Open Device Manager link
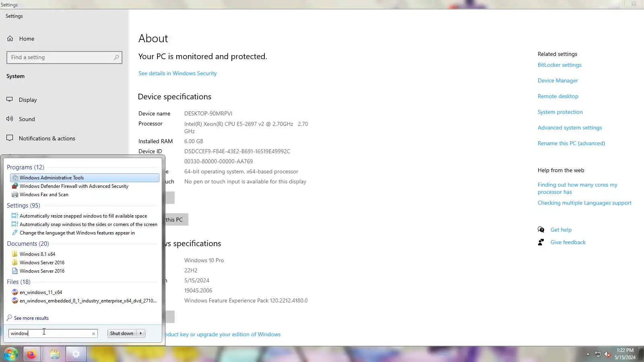The height and width of the screenshot is (362, 644). pyautogui.click(x=558, y=80)
